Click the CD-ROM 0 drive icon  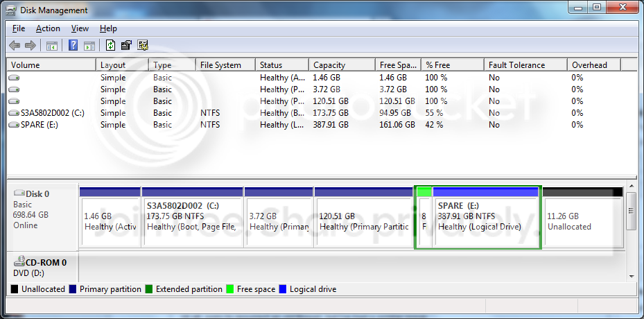19,261
